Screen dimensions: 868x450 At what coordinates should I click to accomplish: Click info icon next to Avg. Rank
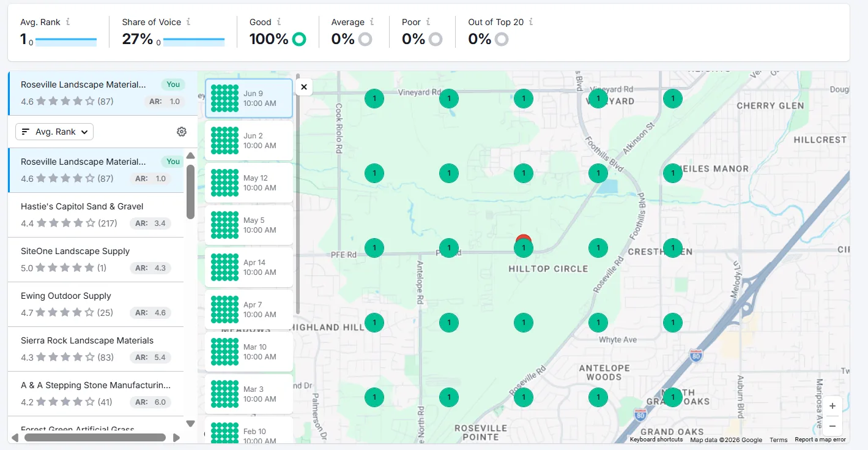[68, 22]
